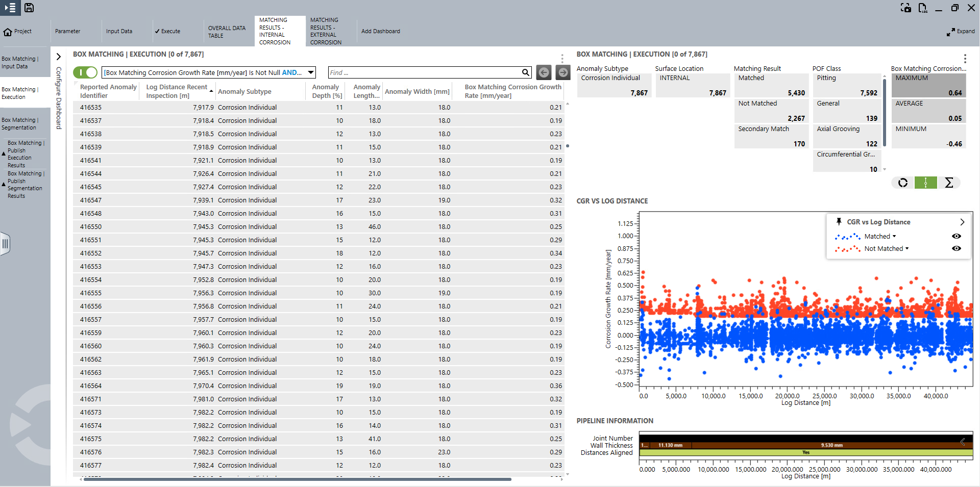Click the INTERNAL surface location tile
This screenshot has width=980, height=487.
coord(693,85)
